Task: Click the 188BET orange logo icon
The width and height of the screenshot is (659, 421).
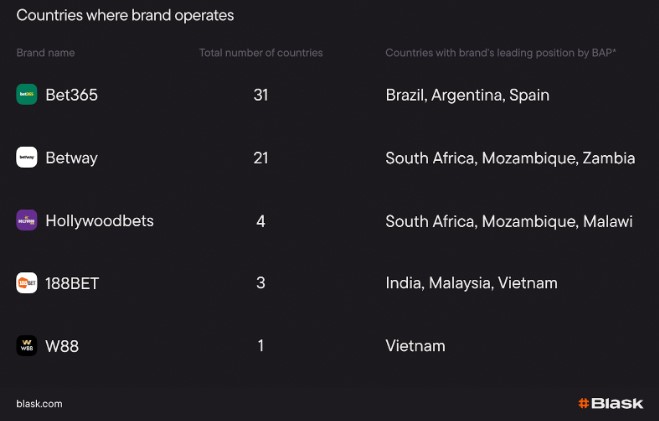Action: [x=26, y=283]
